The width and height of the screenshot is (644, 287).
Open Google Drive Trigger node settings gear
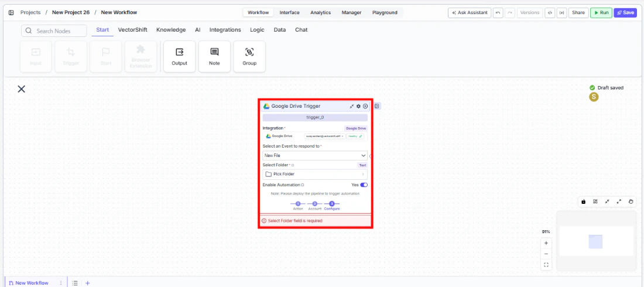(358, 106)
